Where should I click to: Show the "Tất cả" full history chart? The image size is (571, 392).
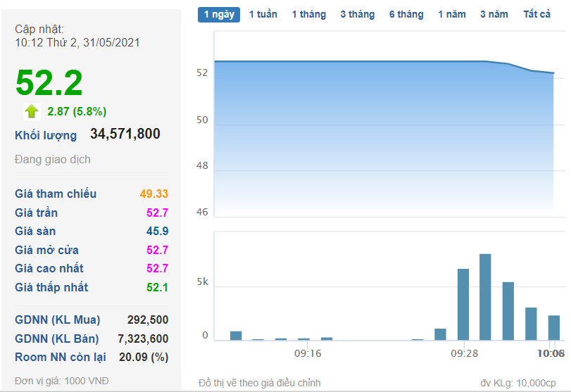(537, 14)
